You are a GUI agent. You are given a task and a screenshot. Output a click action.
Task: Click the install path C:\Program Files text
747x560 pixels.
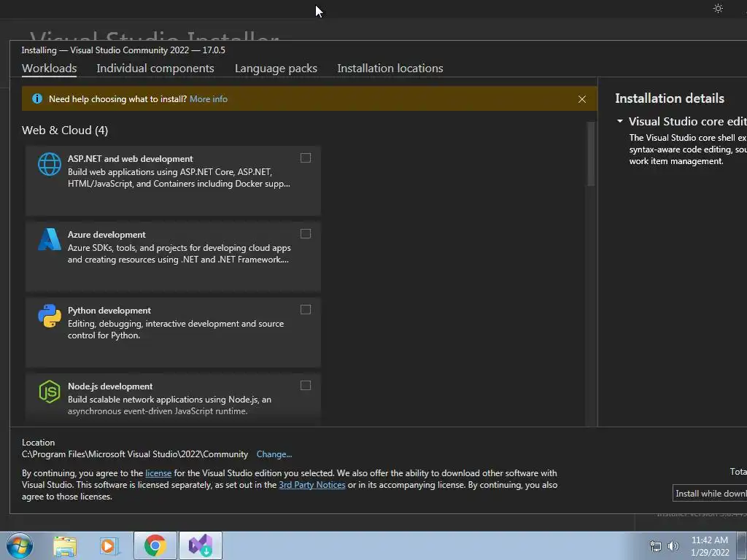[135, 454]
